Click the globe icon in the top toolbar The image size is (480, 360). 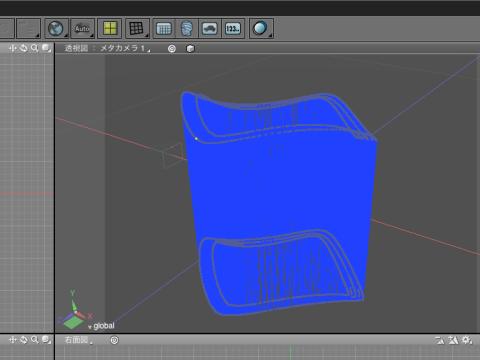57,29
